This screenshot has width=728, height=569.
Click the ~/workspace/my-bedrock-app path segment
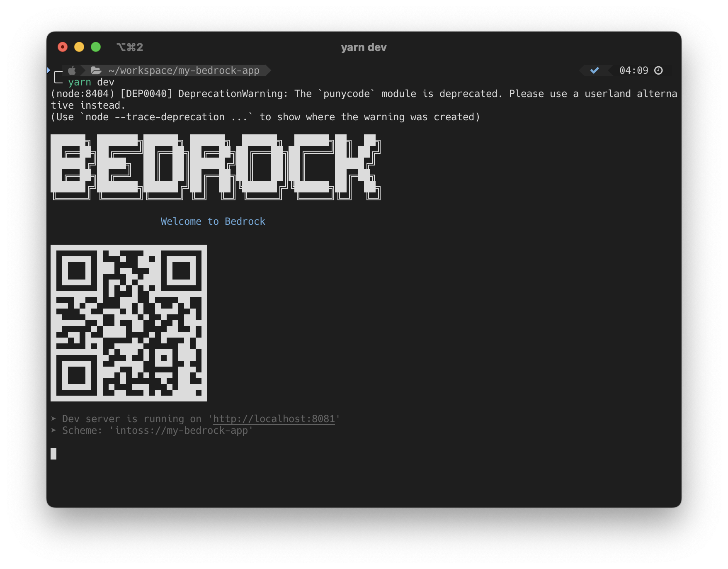(184, 71)
